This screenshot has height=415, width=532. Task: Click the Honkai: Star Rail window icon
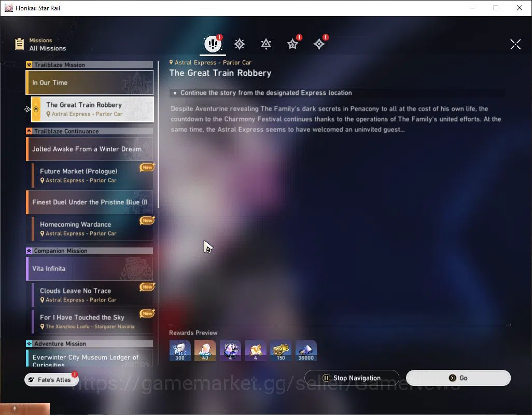8,8
